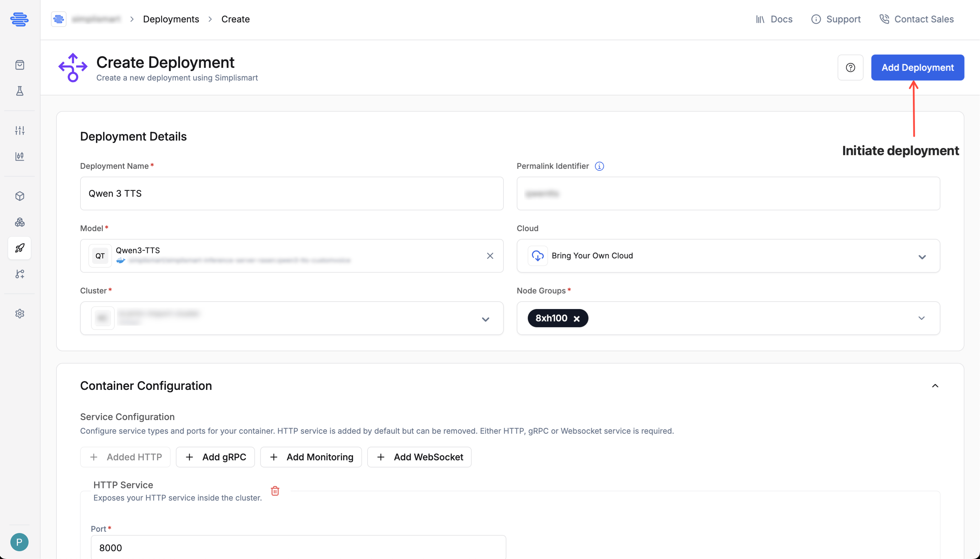Clear the selected Qwen3-TTS model
The image size is (980, 559).
(x=490, y=256)
